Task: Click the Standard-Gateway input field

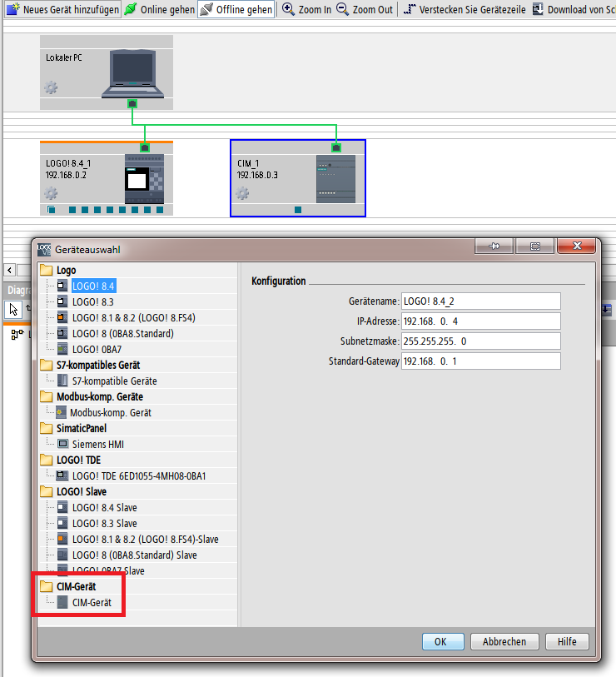Action: [481, 361]
